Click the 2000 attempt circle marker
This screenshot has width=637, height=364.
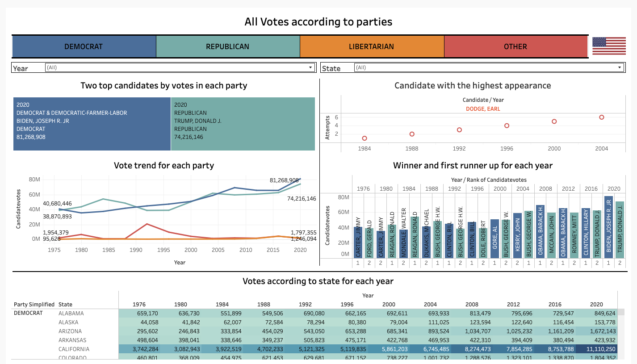click(x=554, y=121)
